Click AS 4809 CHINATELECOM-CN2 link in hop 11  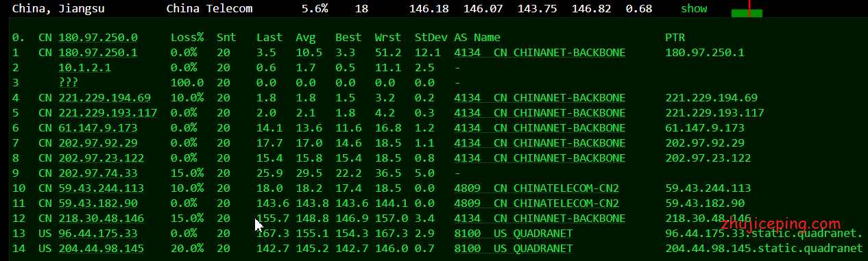pyautogui.click(x=536, y=203)
